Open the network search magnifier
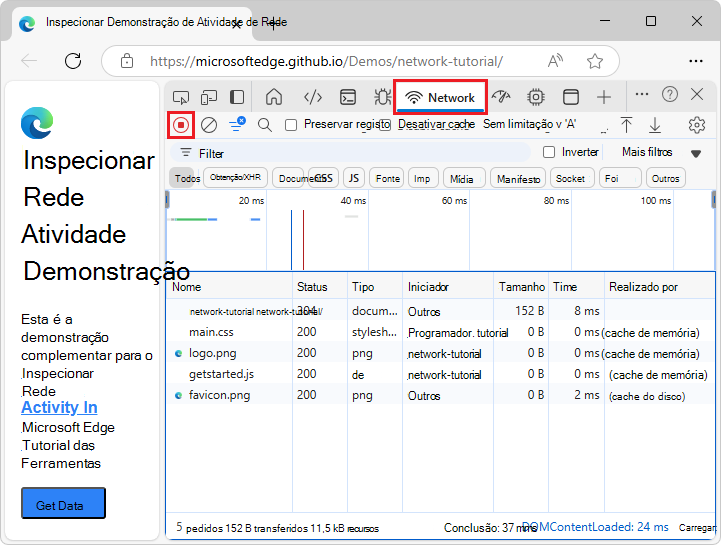721x545 pixels. click(265, 125)
